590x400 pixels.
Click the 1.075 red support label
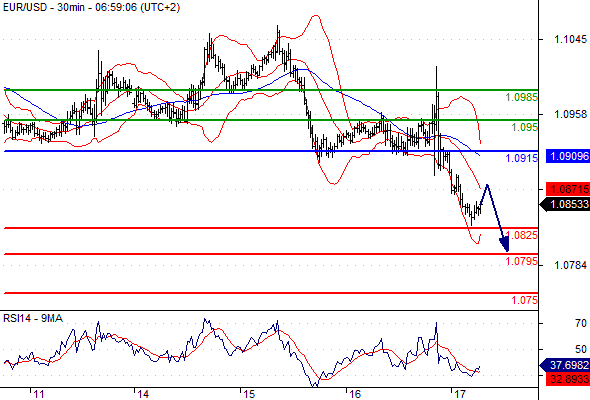click(x=525, y=300)
